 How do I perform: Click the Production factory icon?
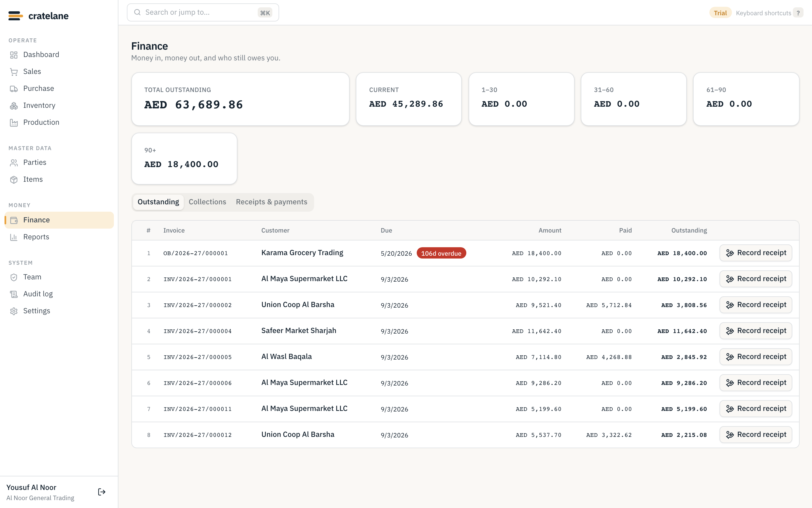tap(14, 123)
